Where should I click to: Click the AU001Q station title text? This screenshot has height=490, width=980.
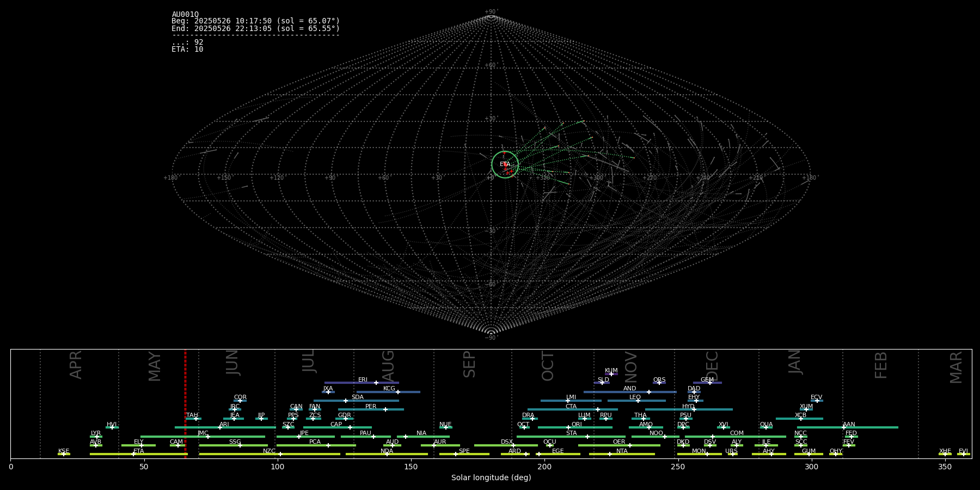tap(185, 14)
